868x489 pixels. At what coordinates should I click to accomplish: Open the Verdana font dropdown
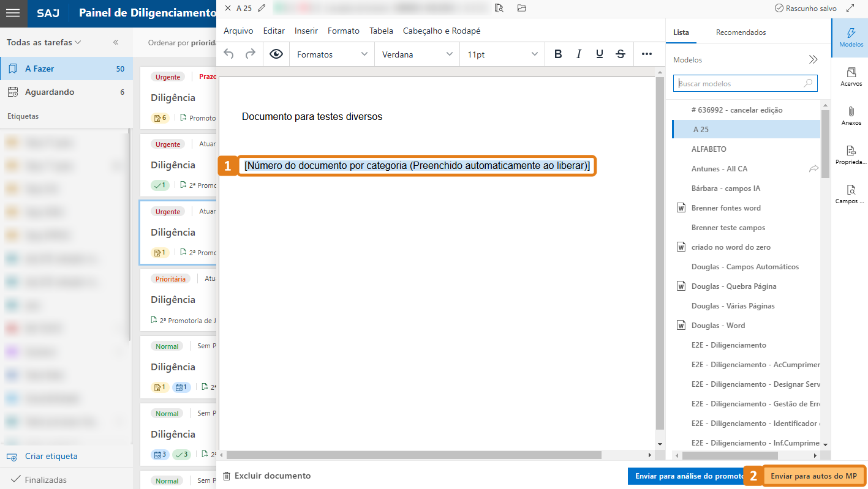click(417, 54)
